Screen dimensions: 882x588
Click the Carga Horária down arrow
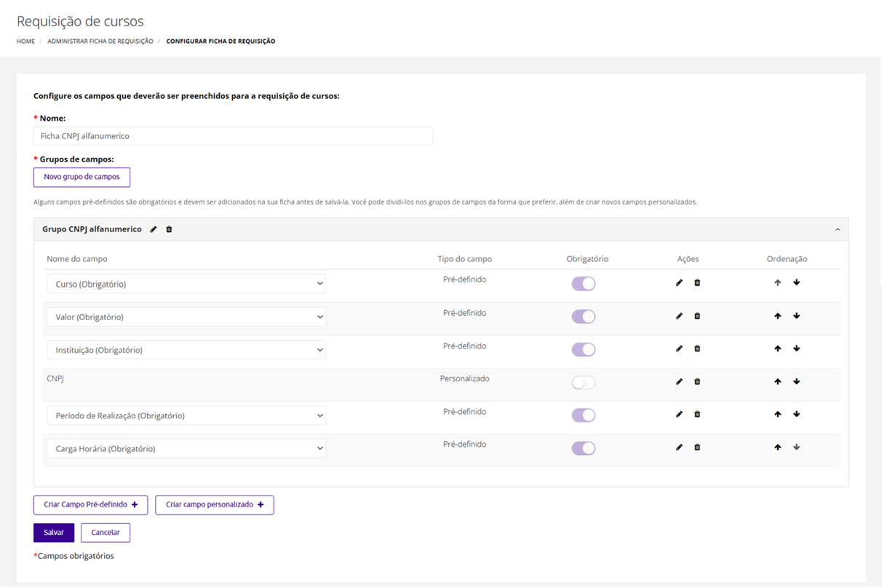tap(797, 448)
